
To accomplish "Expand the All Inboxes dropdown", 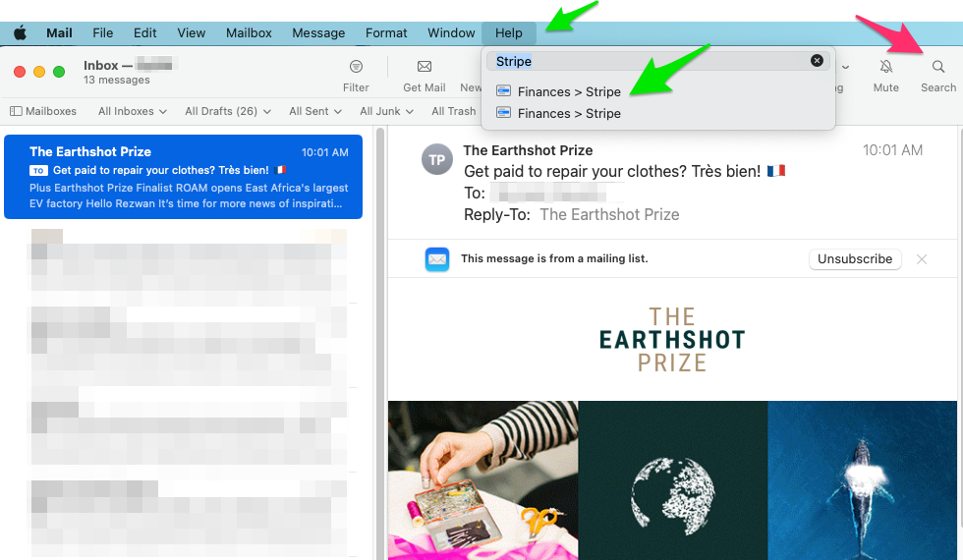I will pos(132,111).
